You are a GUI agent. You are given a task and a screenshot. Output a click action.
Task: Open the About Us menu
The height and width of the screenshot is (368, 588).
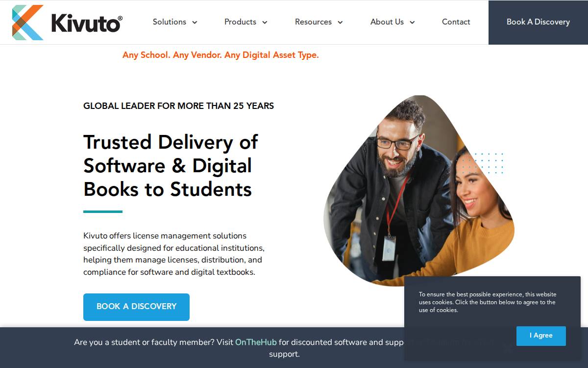click(387, 22)
